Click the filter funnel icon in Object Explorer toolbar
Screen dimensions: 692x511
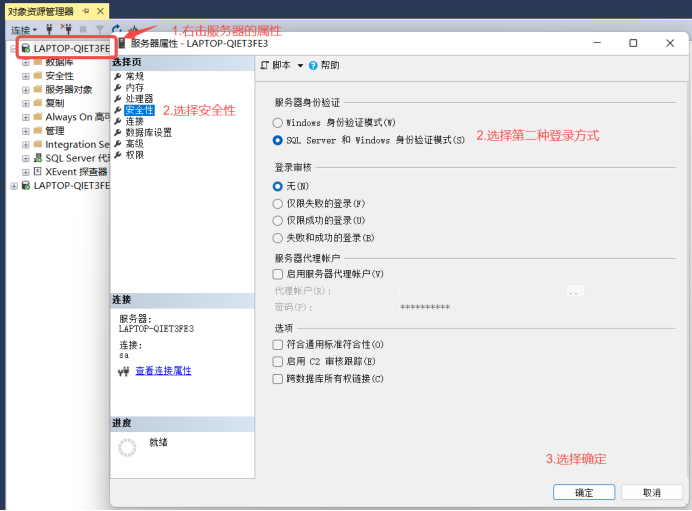point(100,30)
